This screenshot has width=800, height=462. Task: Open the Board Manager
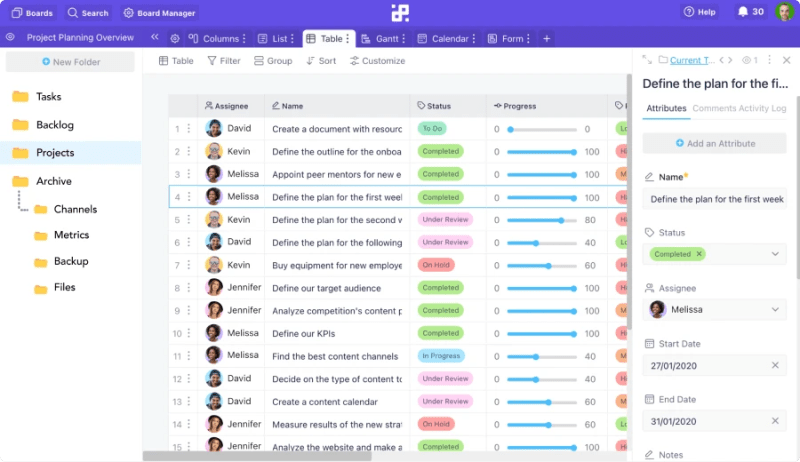tap(159, 13)
